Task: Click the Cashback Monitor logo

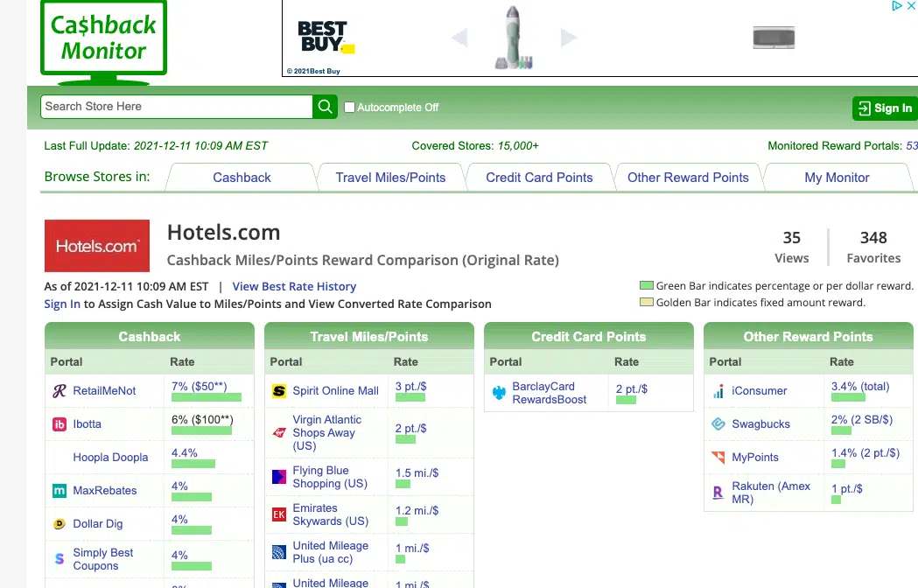Action: [x=103, y=42]
